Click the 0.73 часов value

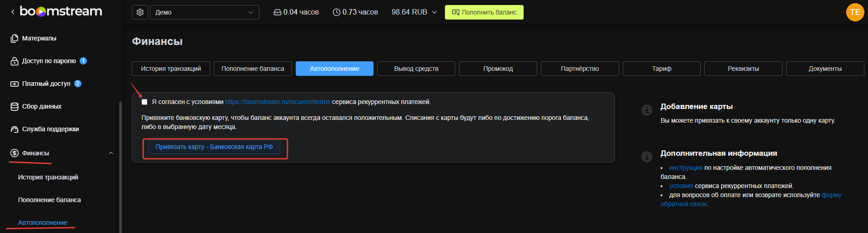pos(360,12)
